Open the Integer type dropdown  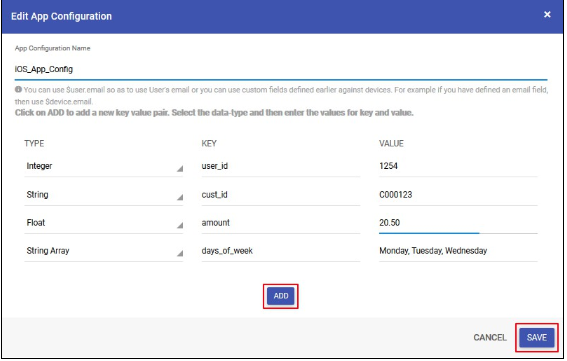pos(104,166)
